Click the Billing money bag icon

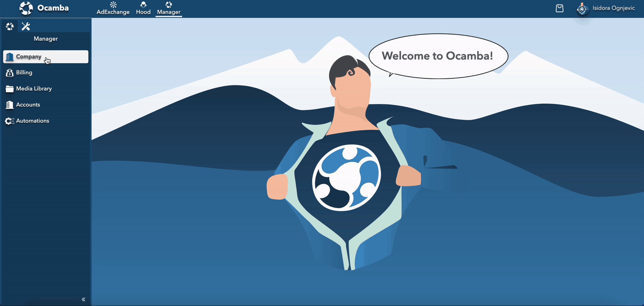point(10,73)
